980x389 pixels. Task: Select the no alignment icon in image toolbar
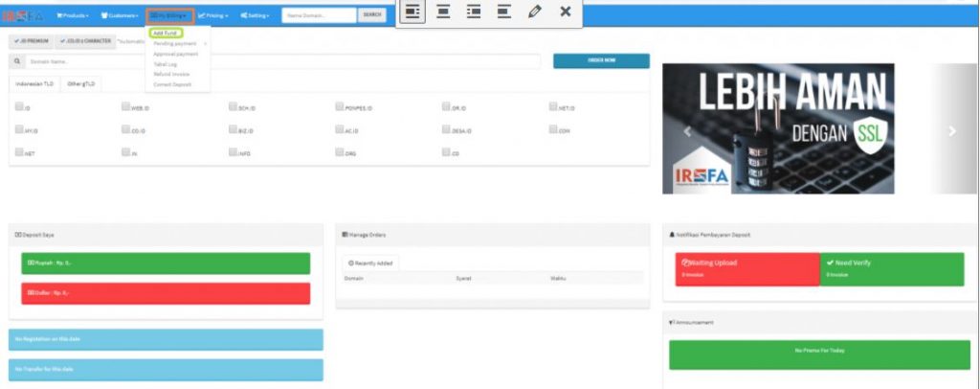(504, 11)
